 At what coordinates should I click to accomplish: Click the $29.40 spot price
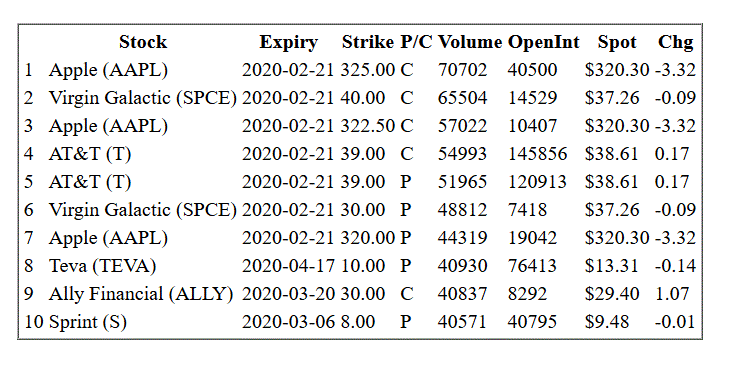coord(612,293)
